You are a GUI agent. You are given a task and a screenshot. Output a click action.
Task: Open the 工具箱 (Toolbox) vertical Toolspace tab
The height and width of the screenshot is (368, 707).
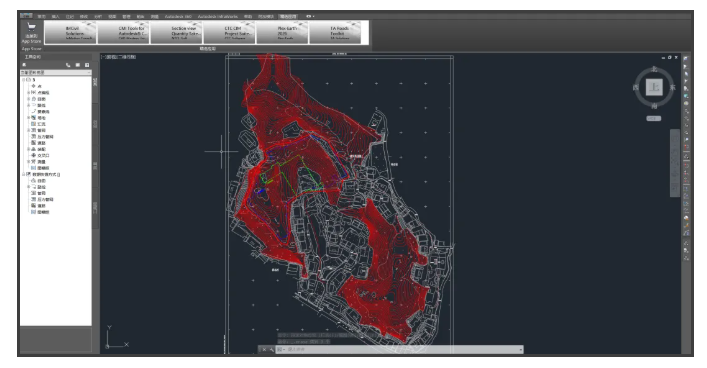coord(95,208)
